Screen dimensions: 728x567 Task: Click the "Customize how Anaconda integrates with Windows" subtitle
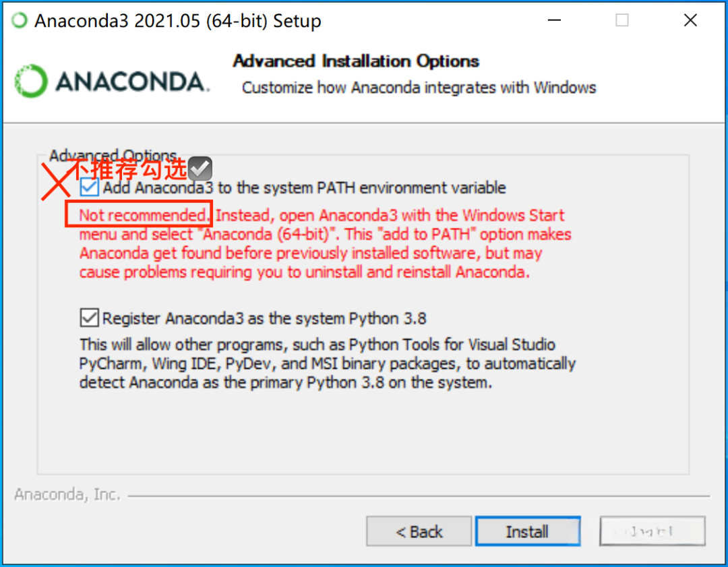419,88
